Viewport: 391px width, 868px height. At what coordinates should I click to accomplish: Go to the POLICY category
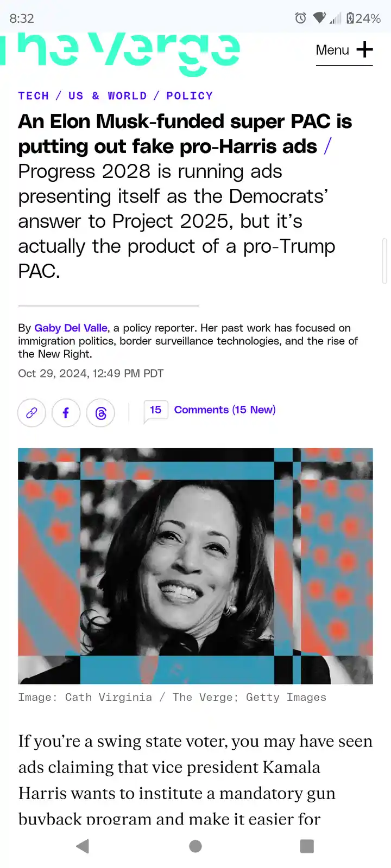(x=190, y=95)
